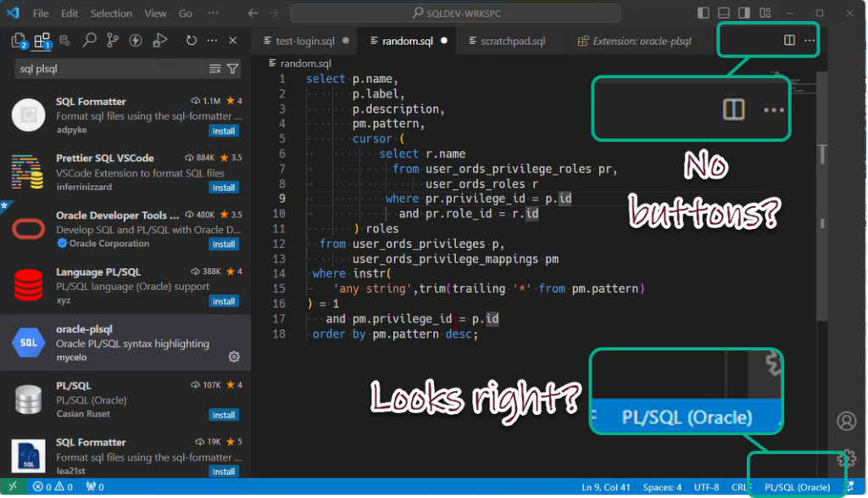Click the remote window indicator in status bar

13,487
